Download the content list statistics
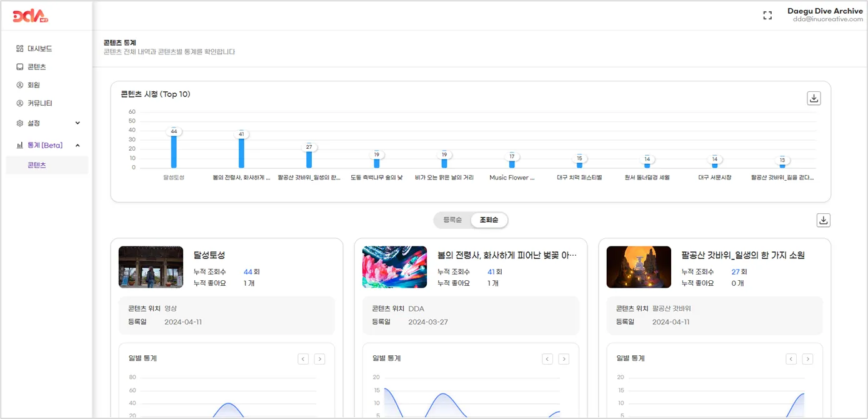868x419 pixels. point(824,220)
